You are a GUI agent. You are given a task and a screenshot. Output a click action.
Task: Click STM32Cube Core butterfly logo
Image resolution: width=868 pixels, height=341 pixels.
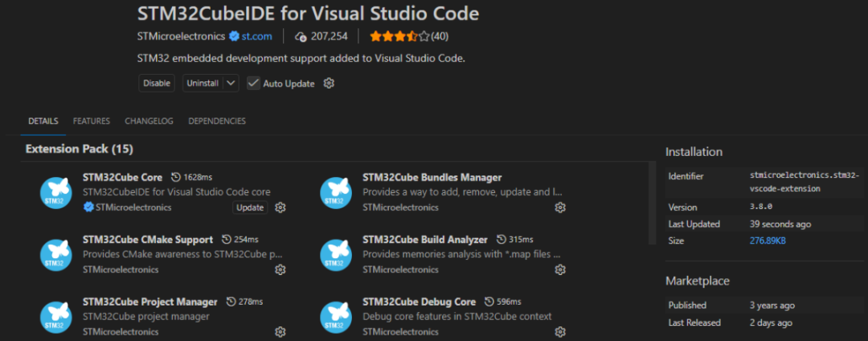click(x=56, y=193)
